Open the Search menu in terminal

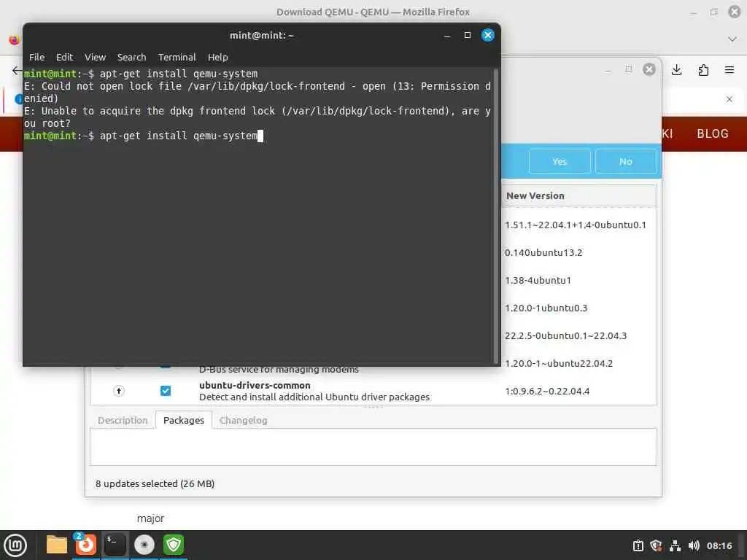tap(131, 57)
